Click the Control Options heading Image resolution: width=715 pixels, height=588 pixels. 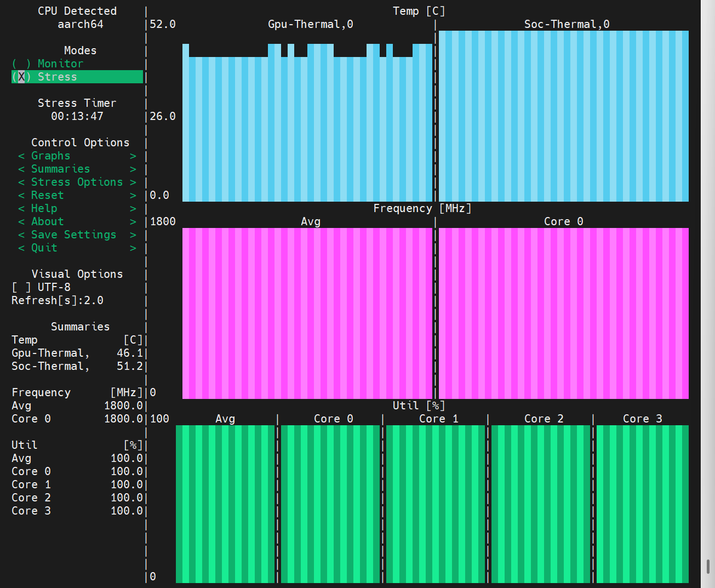[x=81, y=142]
